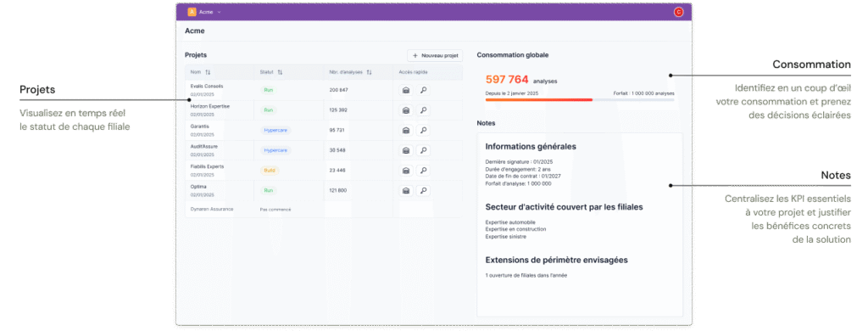Screen dimensions: 868x331
Task: Click the Build badge for Fiabilis Experts
Action: 270,171
